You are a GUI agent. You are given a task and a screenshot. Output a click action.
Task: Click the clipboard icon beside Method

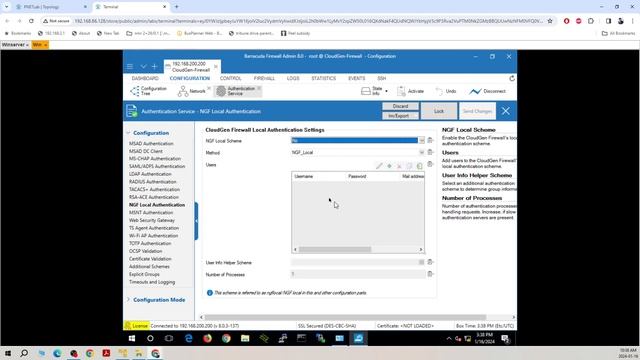point(430,152)
